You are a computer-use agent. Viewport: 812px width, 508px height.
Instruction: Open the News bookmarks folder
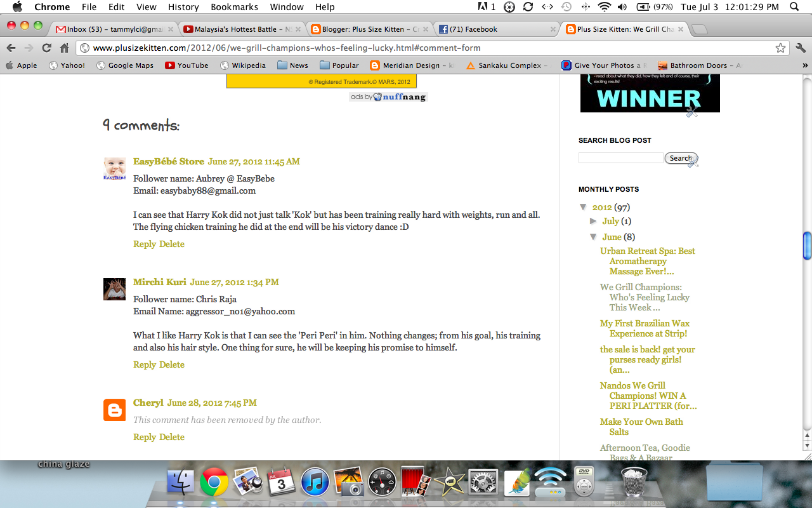[292, 65]
